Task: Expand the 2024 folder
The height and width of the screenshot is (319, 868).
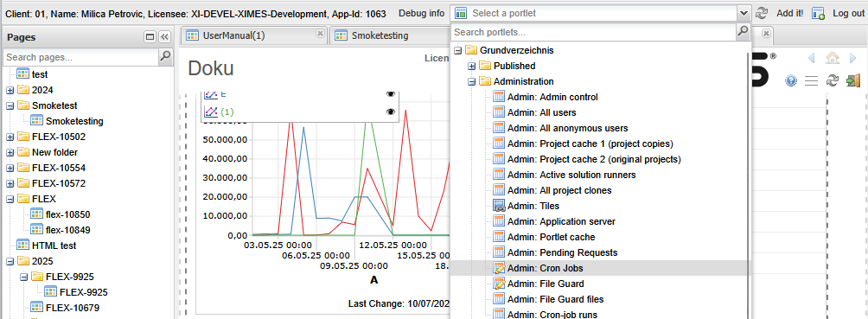Action: pyautogui.click(x=10, y=90)
